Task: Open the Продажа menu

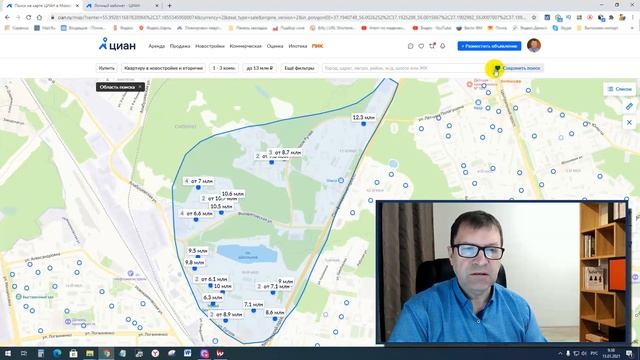Action: 180,46
